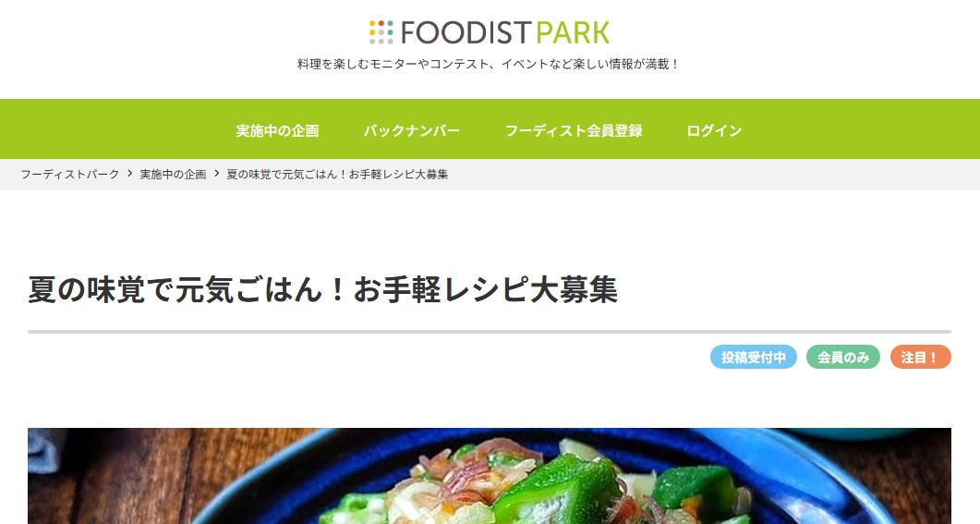The width and height of the screenshot is (980, 524).
Task: Select ログイン in the navigation bar
Action: click(714, 130)
